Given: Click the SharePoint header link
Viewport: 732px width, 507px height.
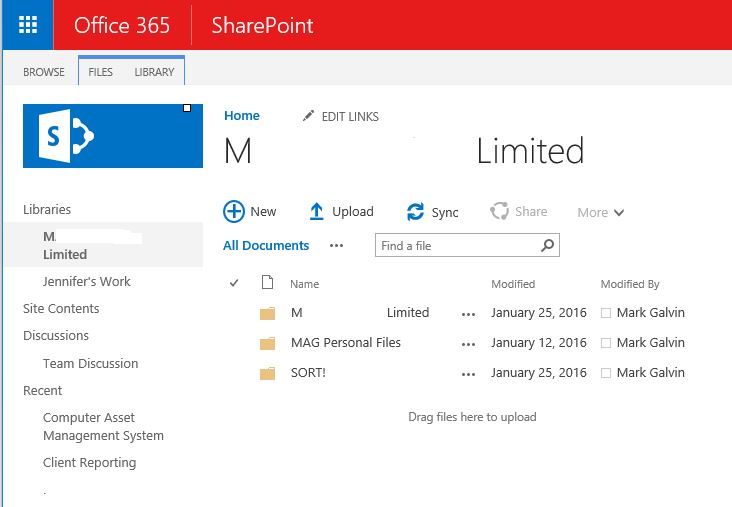Looking at the screenshot, I should [x=262, y=25].
